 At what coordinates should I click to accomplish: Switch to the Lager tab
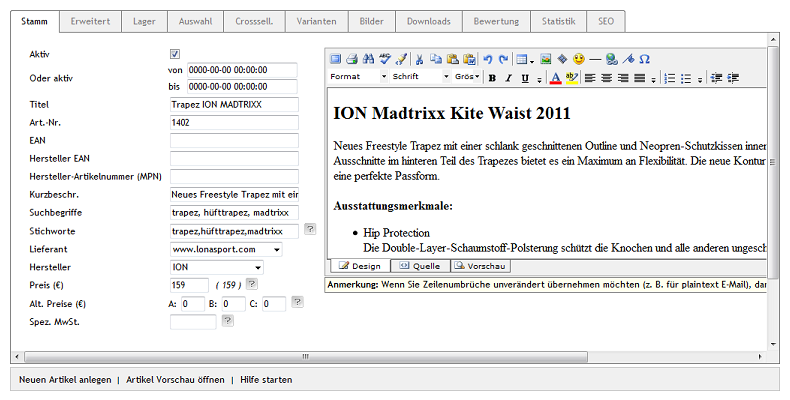(144, 21)
